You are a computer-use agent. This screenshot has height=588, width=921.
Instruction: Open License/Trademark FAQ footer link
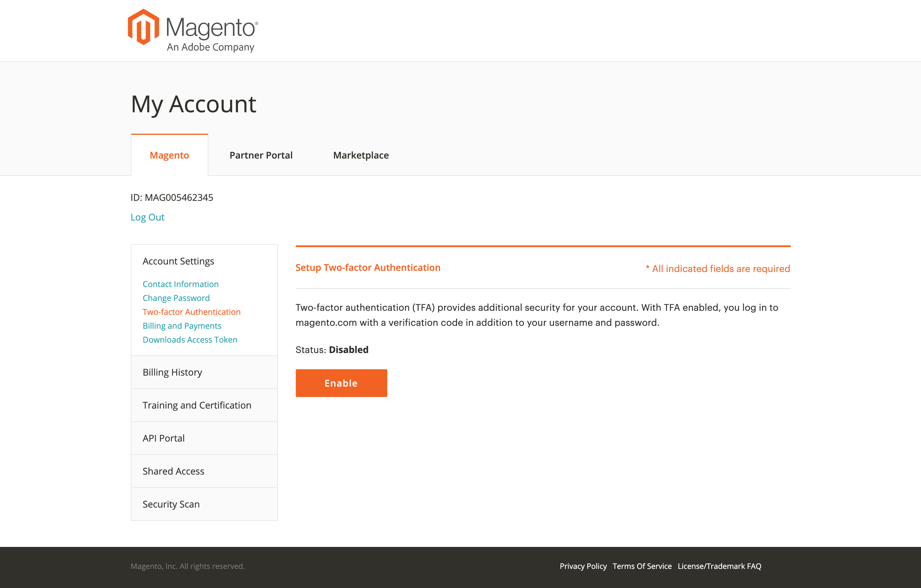point(720,566)
